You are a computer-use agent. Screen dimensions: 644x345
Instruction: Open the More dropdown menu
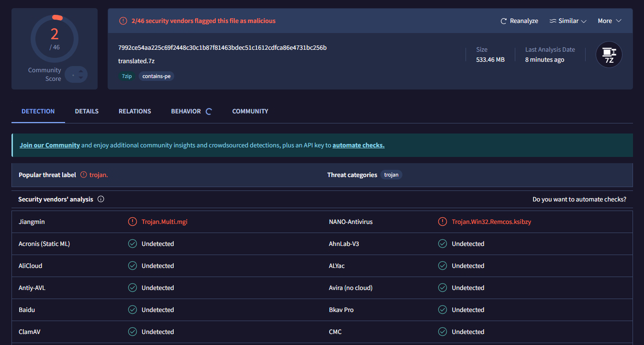click(609, 21)
